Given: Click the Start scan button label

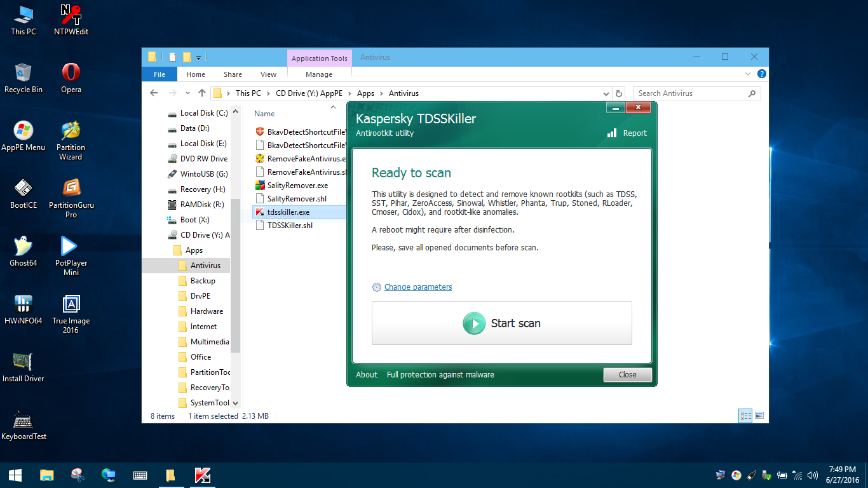Looking at the screenshot, I should click(515, 323).
